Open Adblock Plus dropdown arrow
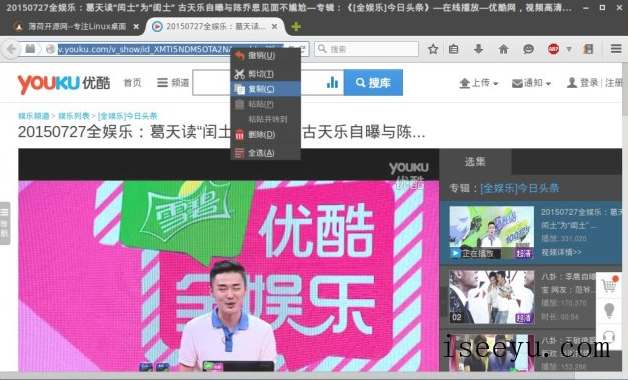The width and height of the screenshot is (628, 380). coord(569,49)
